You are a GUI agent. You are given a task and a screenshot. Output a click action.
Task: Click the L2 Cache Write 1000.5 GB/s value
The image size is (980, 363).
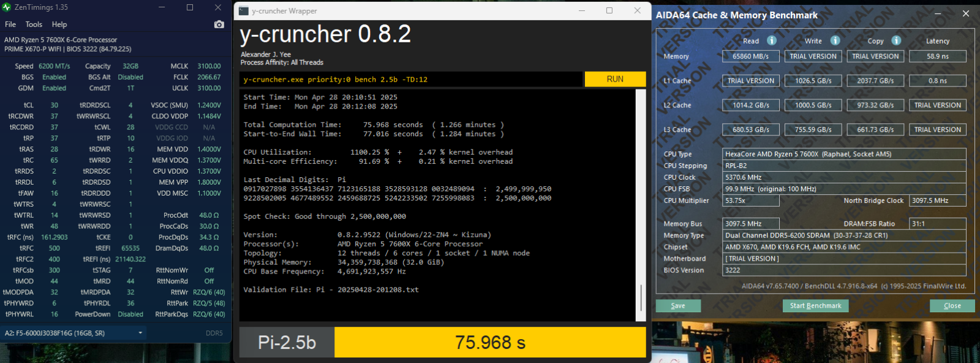pos(813,105)
